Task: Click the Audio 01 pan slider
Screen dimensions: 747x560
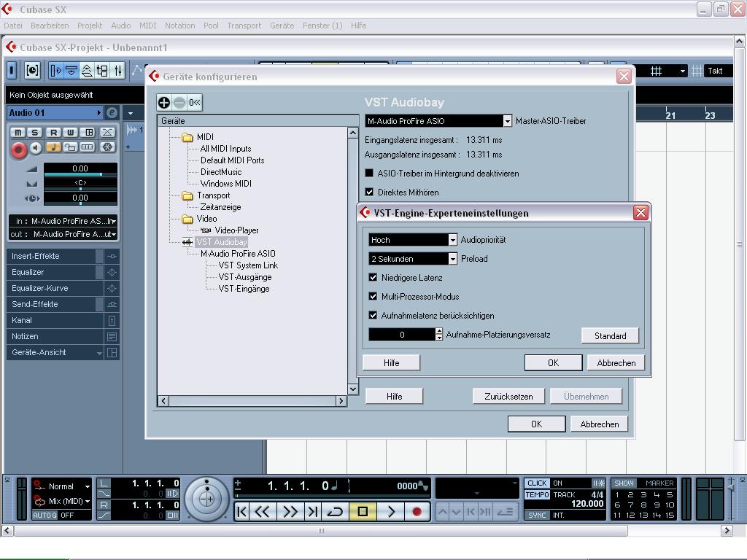Action: 80,189
